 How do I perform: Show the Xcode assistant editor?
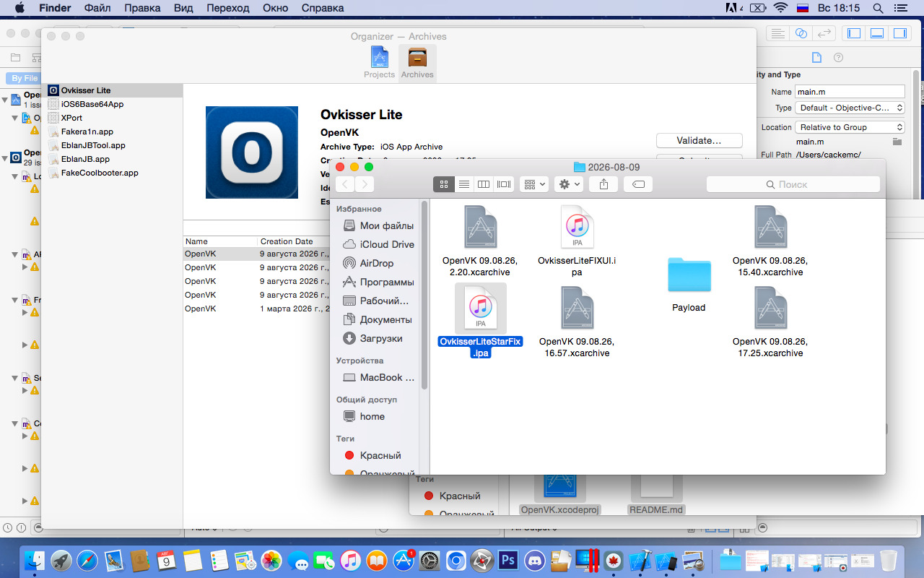tap(801, 34)
